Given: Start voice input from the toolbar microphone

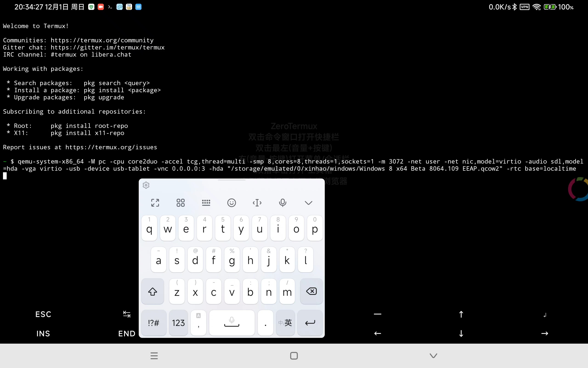Looking at the screenshot, I should click(x=283, y=203).
